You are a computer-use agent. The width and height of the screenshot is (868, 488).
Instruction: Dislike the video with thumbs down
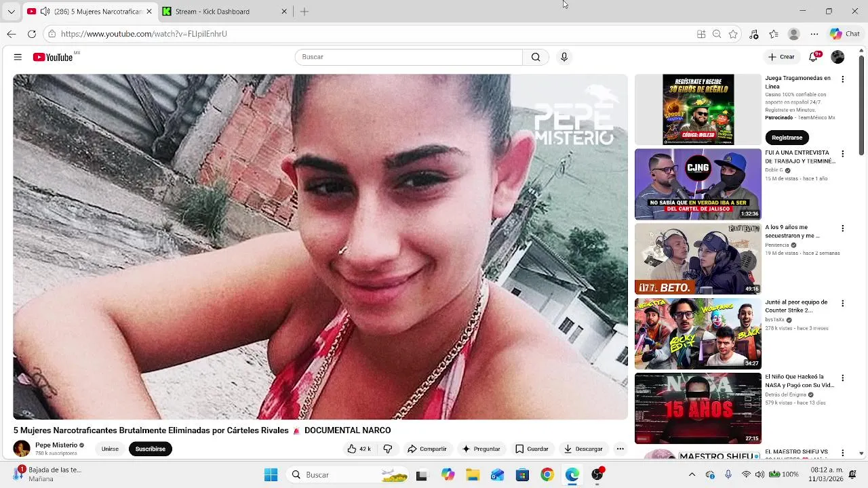[x=388, y=449]
